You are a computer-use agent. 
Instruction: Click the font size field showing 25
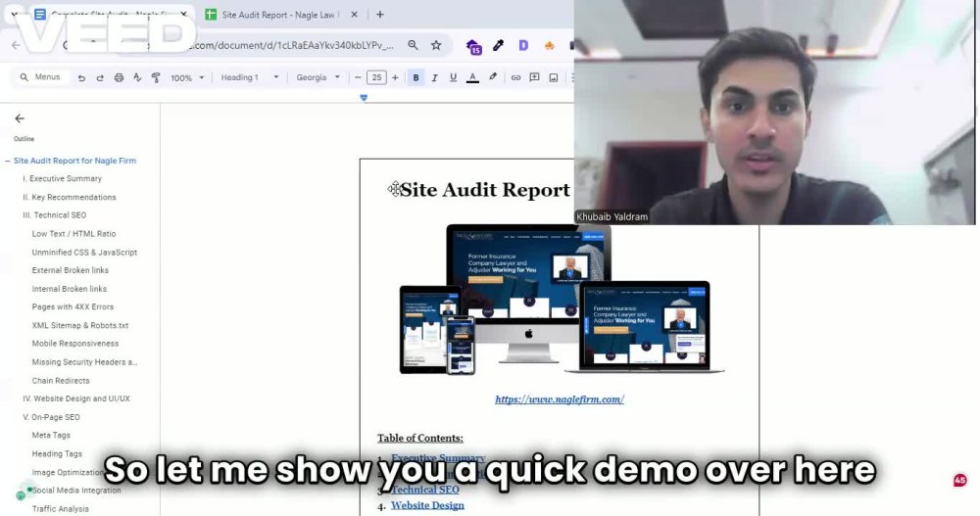tap(376, 78)
